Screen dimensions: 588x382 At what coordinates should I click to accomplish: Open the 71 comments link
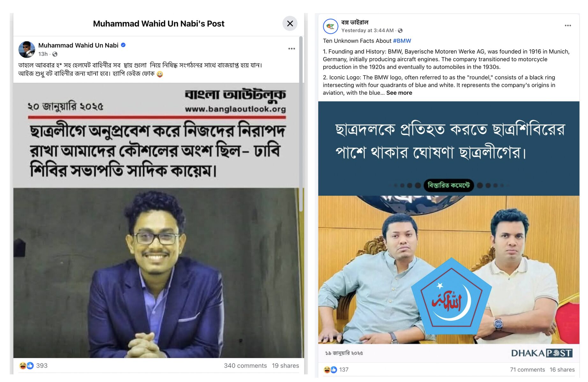[527, 370]
